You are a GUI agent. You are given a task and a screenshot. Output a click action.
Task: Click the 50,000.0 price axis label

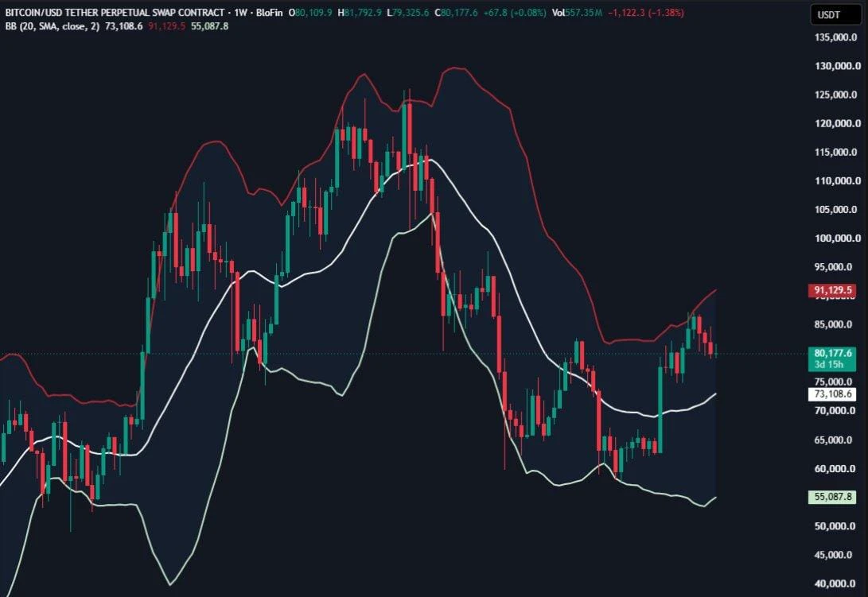(833, 526)
